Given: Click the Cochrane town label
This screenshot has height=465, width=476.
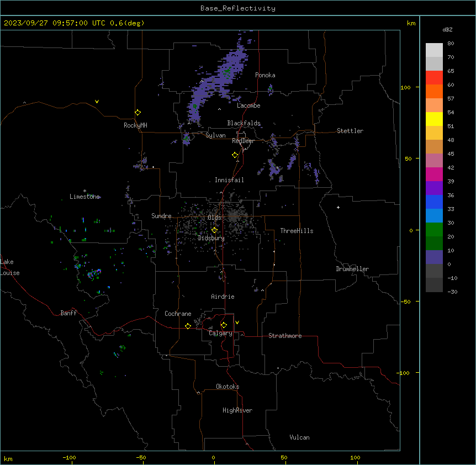Looking at the screenshot, I should [x=178, y=314].
